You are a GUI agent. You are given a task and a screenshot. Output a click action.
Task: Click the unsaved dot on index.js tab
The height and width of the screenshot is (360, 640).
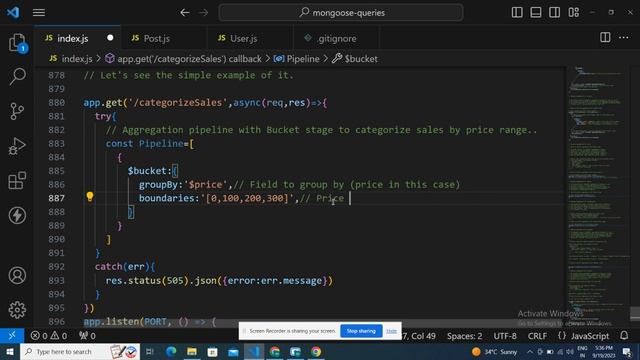coord(110,38)
